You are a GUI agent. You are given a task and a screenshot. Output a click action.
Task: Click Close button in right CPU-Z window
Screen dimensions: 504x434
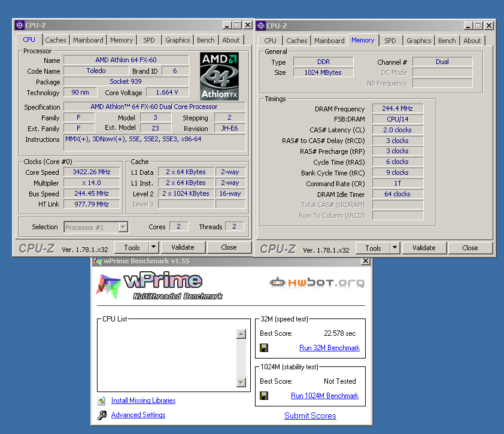click(x=470, y=248)
